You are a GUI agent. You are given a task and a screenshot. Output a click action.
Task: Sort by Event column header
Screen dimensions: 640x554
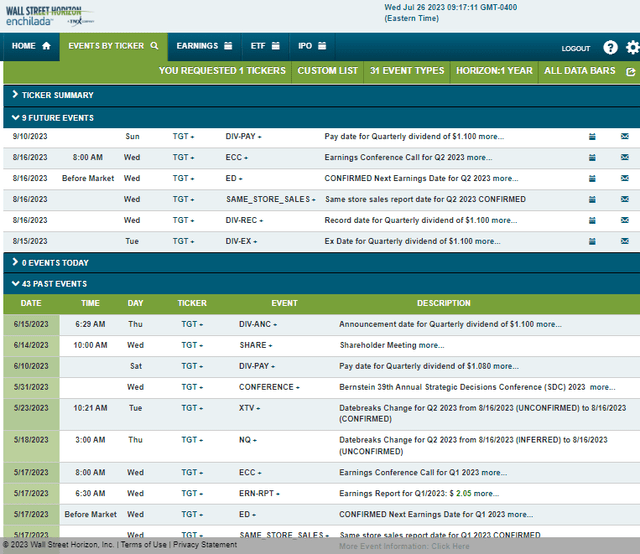click(284, 303)
